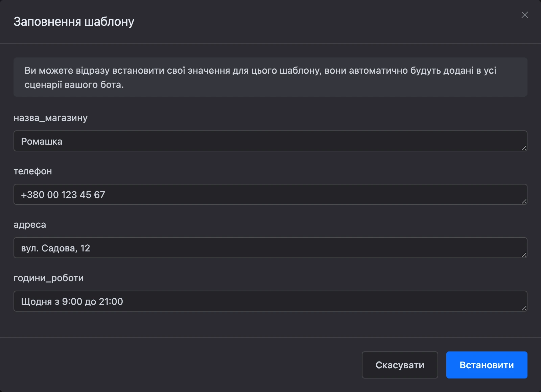
Task: Click the Заповнення шаблону dialog title
Action: 74,22
